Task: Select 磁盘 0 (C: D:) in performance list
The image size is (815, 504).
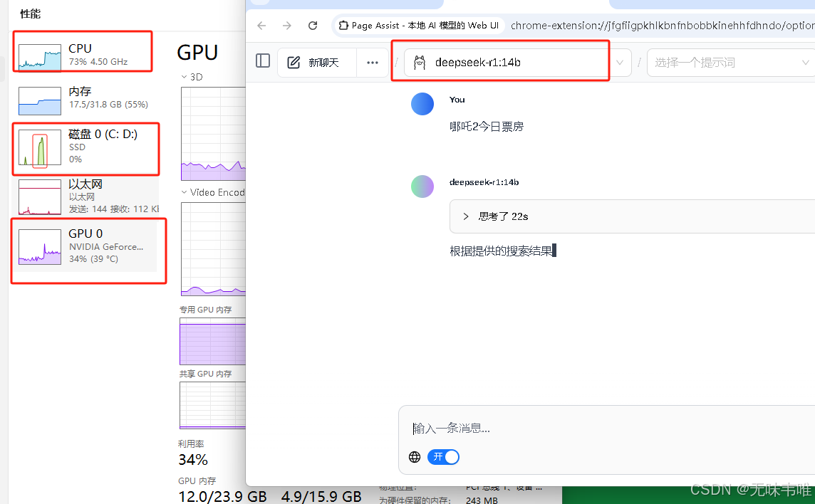Action: pyautogui.click(x=85, y=147)
